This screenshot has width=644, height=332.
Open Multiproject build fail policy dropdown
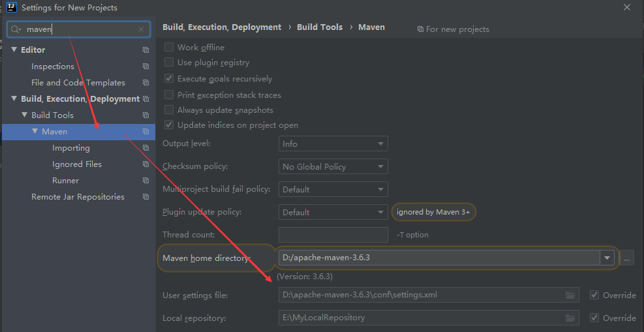pos(333,190)
